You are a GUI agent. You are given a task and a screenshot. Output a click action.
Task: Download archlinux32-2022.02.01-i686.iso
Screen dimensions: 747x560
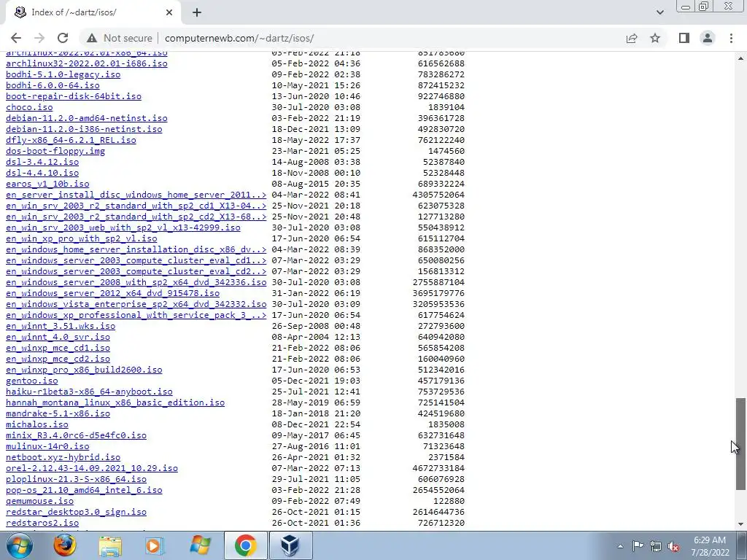click(87, 63)
